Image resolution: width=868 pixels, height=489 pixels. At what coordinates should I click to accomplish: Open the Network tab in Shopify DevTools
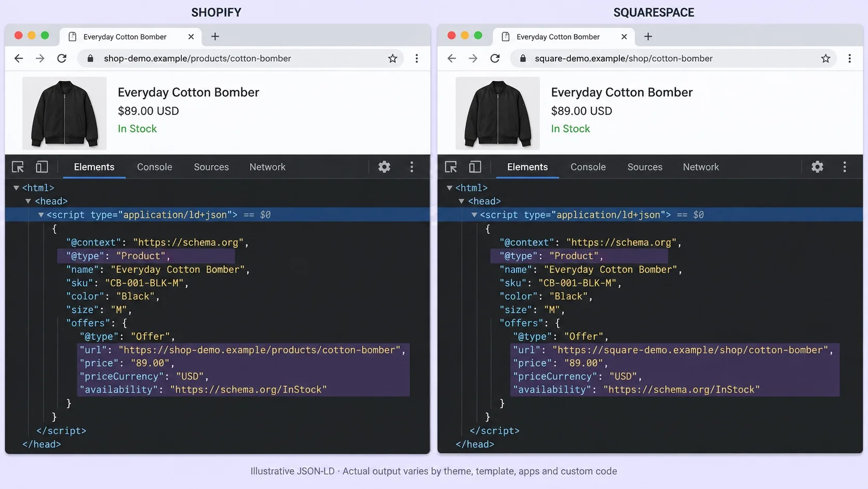pos(267,167)
